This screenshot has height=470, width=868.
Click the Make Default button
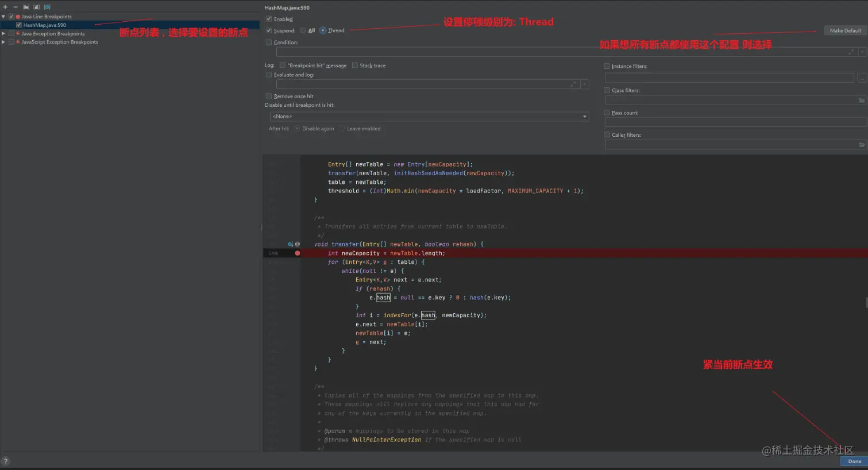coord(845,30)
